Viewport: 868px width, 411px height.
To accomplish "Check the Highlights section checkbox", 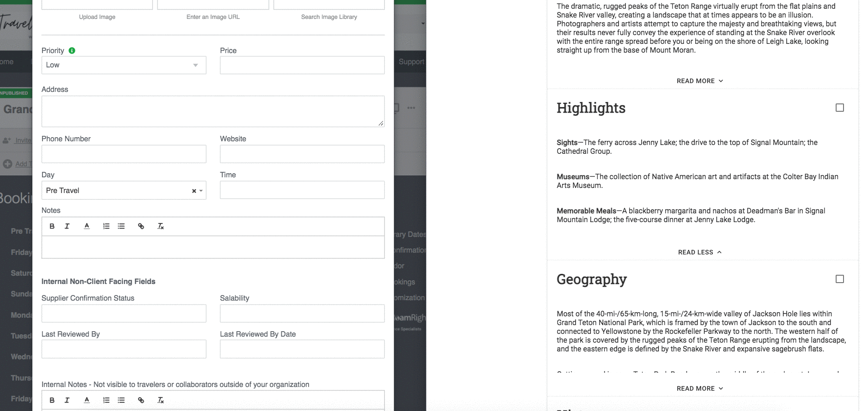I will tap(840, 108).
